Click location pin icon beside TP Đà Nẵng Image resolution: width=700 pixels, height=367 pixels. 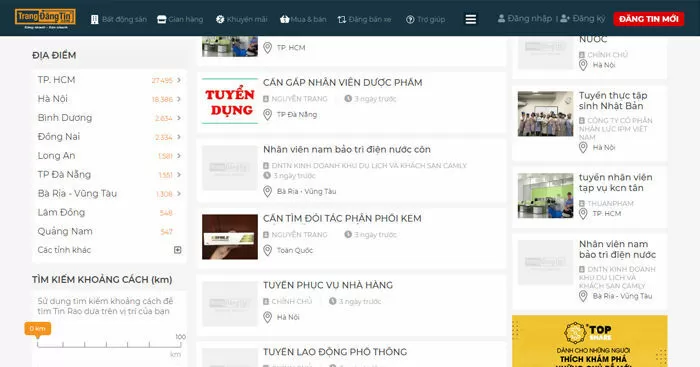point(267,115)
